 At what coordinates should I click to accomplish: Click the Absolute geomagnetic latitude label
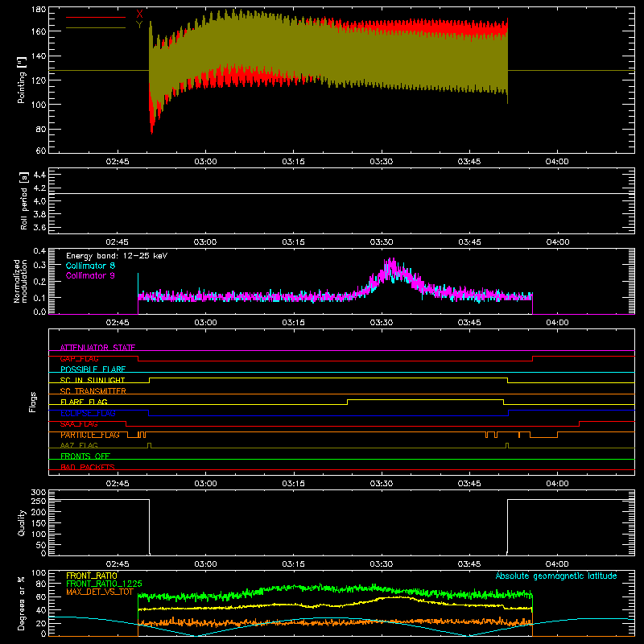(556, 576)
